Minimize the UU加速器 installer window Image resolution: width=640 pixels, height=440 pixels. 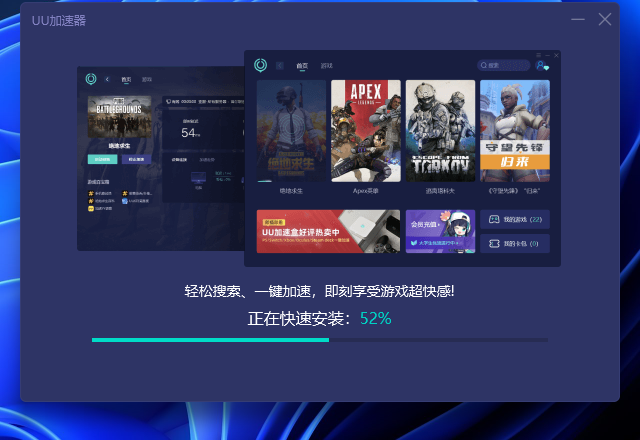click(578, 19)
